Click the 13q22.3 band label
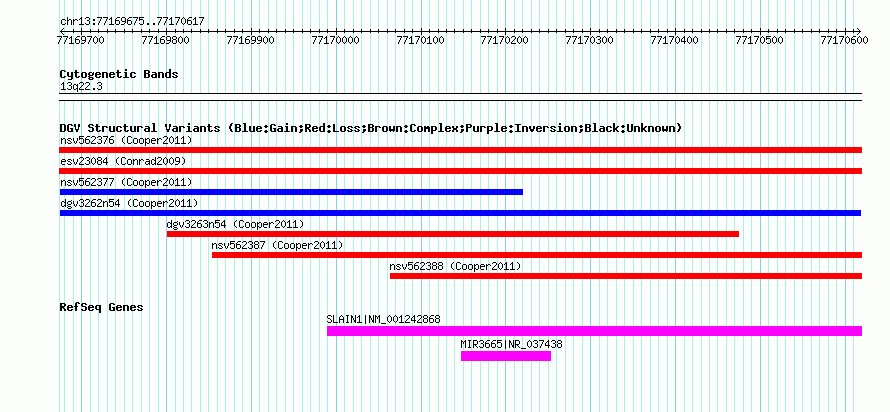Viewport: 890px width, 412px height. 81,87
